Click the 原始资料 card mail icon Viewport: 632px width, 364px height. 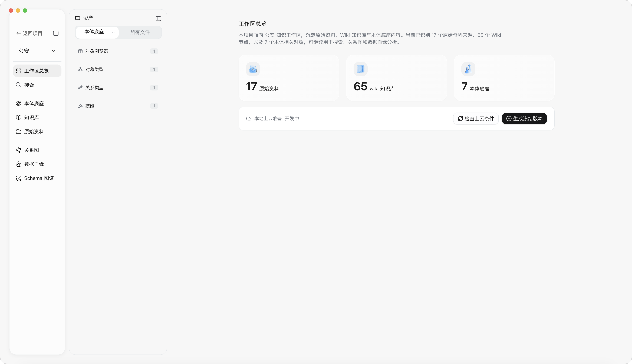point(253,69)
